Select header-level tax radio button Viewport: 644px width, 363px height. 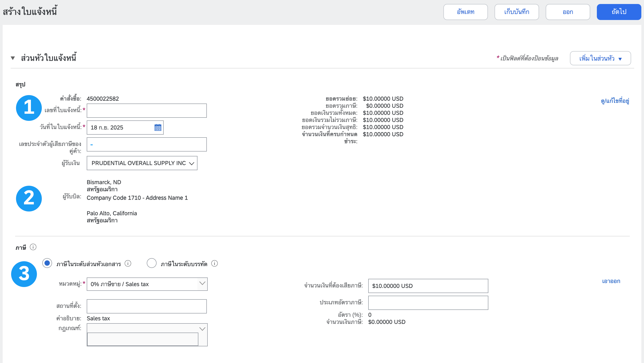click(47, 263)
